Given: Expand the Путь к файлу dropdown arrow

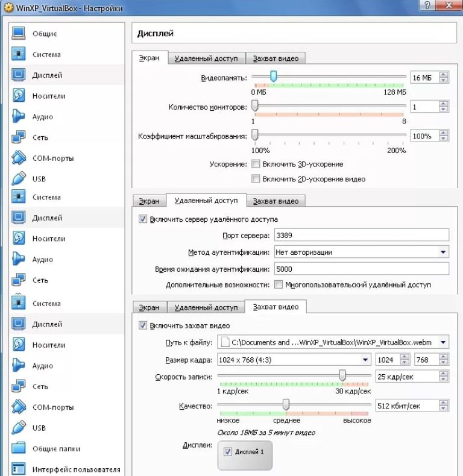Looking at the screenshot, I should (x=443, y=342).
